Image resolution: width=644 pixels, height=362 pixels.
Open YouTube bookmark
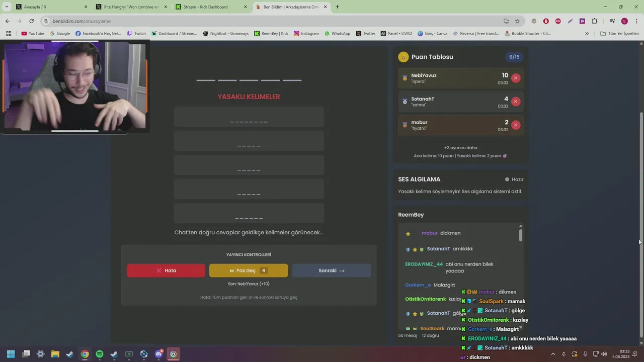pos(33,34)
